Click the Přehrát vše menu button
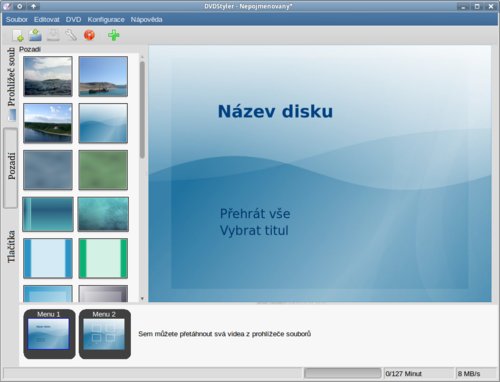Screen dimensions: 500x382 255,214
